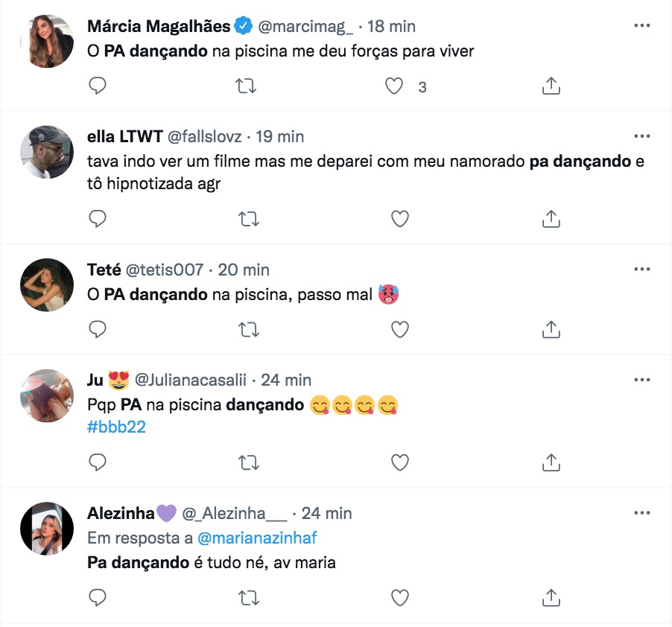Share Teté's tweet

point(551,328)
